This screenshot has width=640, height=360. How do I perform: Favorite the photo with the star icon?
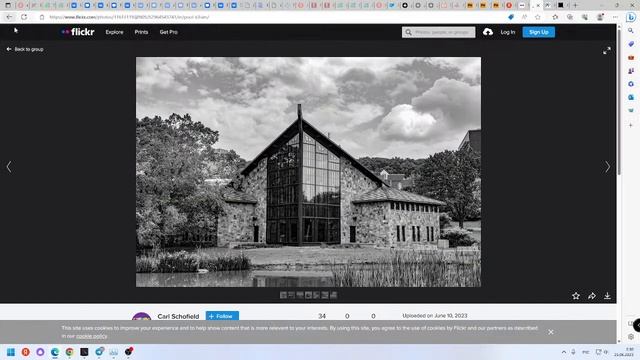[x=576, y=296]
